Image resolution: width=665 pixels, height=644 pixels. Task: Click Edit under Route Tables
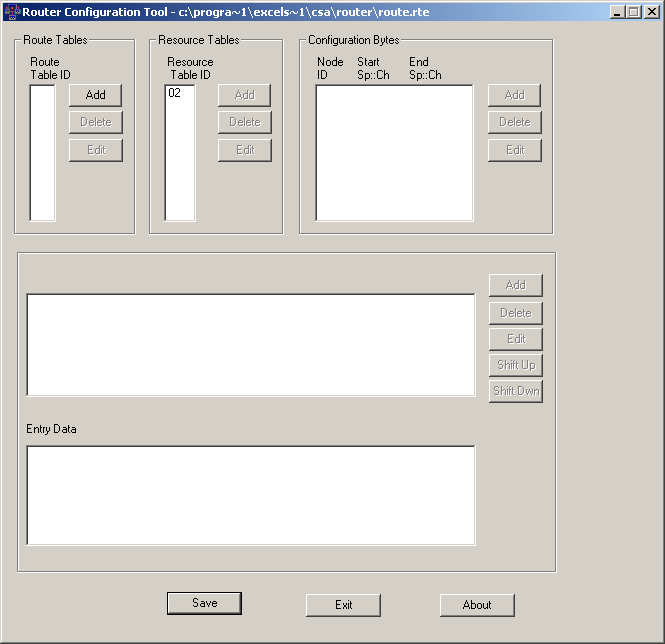click(x=95, y=150)
